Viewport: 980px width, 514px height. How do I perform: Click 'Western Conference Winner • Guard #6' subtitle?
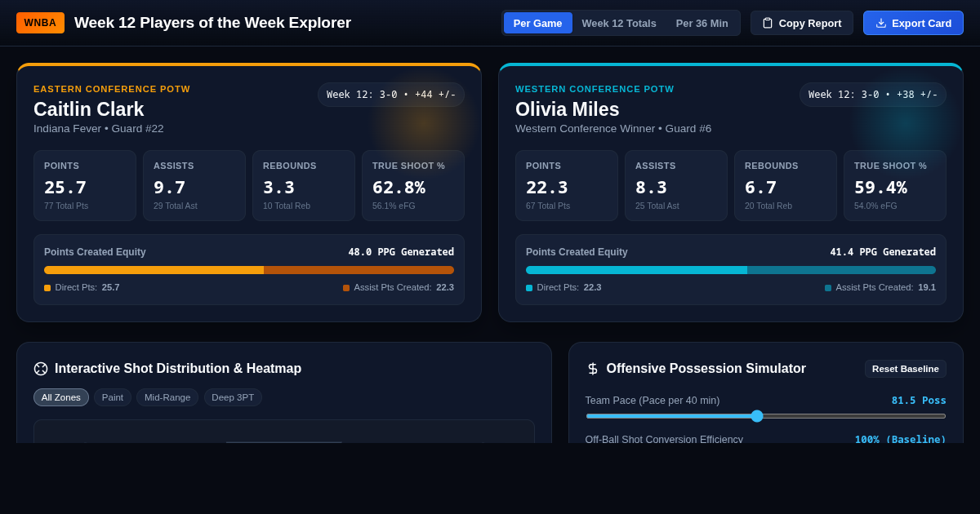click(613, 129)
